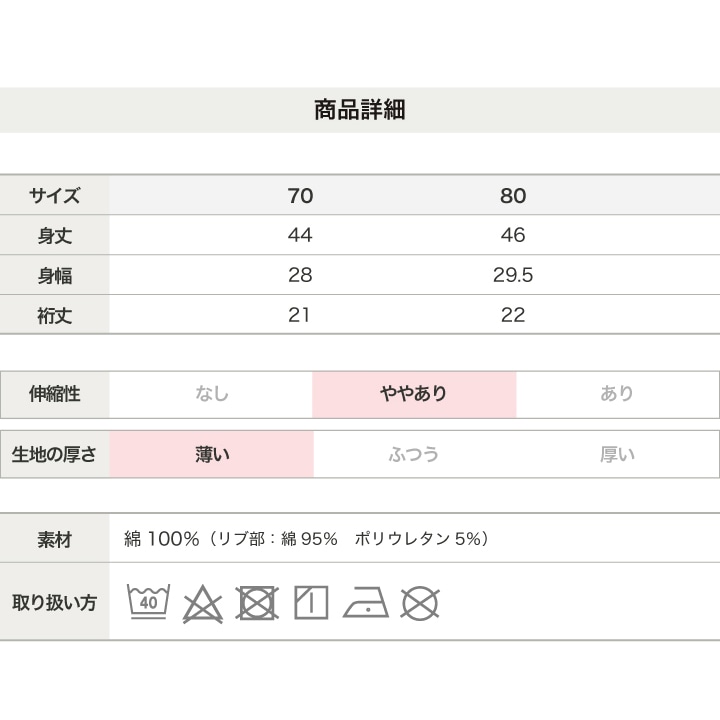
Task: Click the low-heat iron icon
Action: [366, 602]
